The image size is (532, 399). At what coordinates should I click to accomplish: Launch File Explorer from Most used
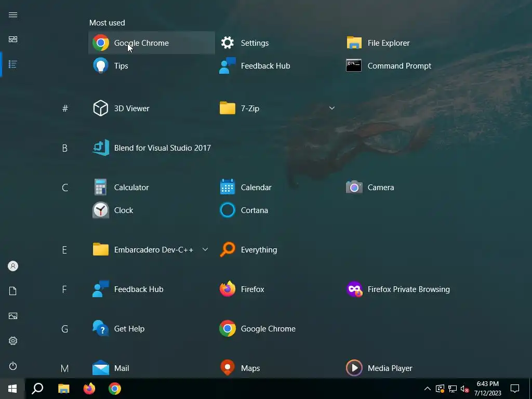click(405, 43)
